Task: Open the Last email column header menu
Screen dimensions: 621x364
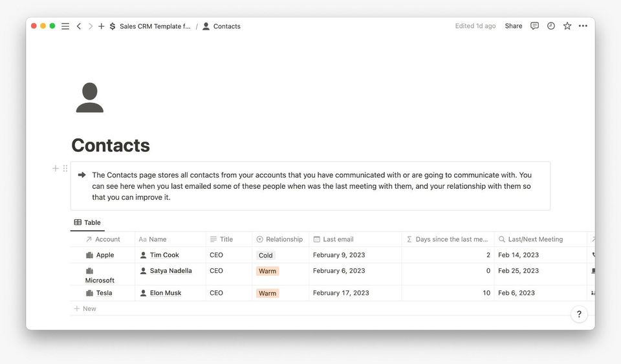Action: click(338, 239)
